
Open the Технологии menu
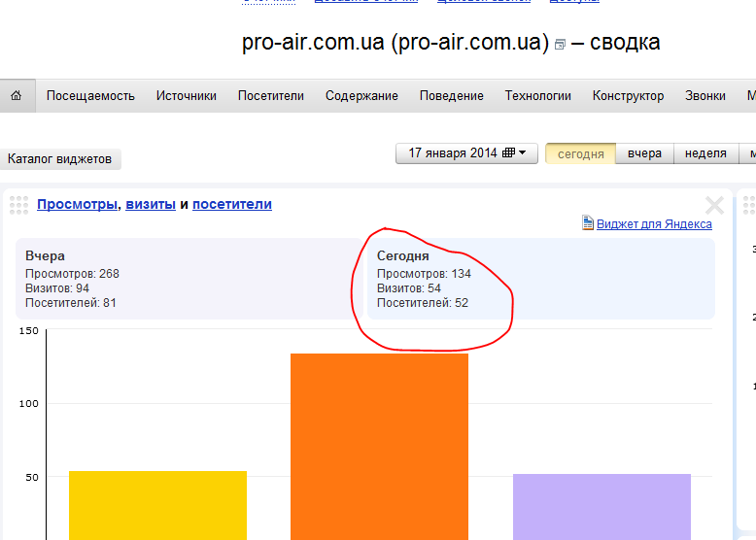[x=538, y=96]
